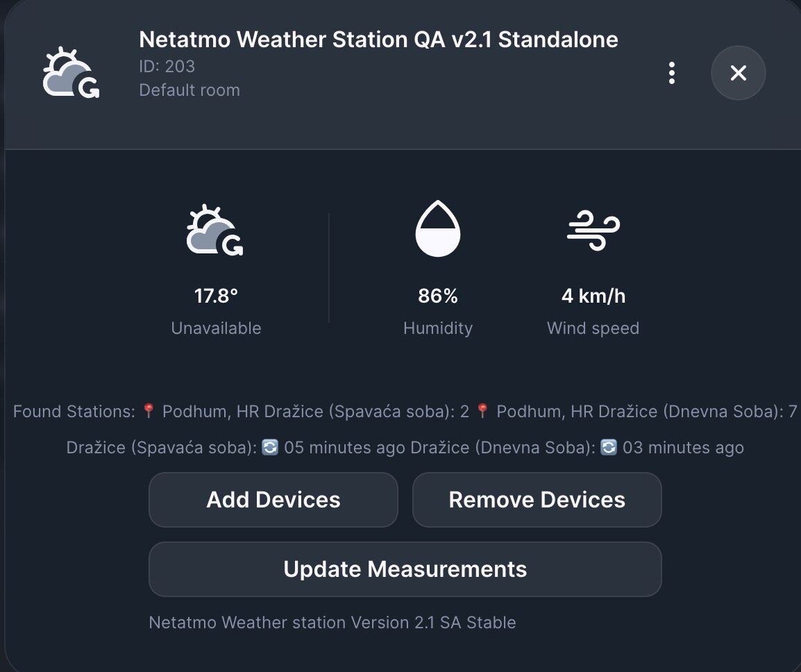Click the ID: 203 text
The width and height of the screenshot is (801, 672).
167,67
